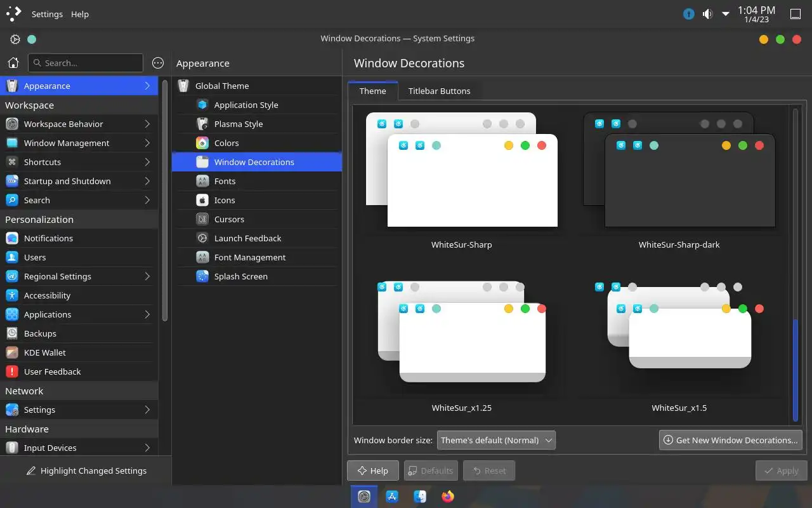Viewport: 812px width, 508px height.
Task: Click the Workspace Behavior icon
Action: pyautogui.click(x=12, y=124)
